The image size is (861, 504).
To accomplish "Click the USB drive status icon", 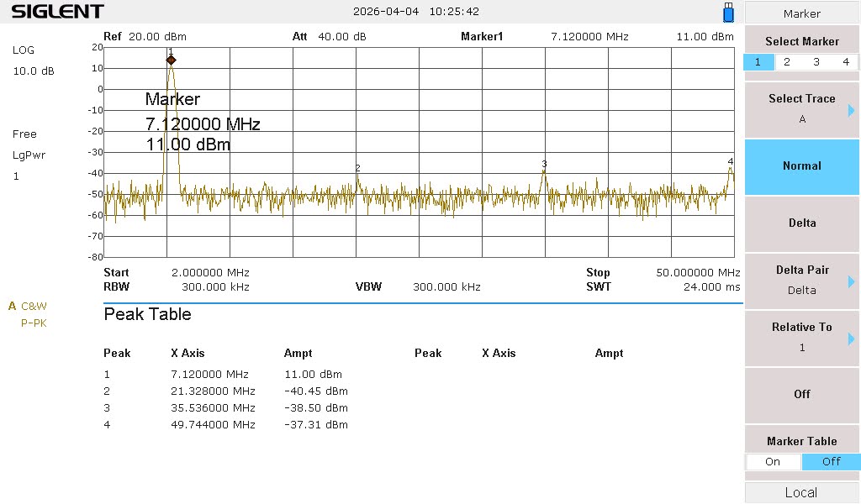I will coord(728,12).
